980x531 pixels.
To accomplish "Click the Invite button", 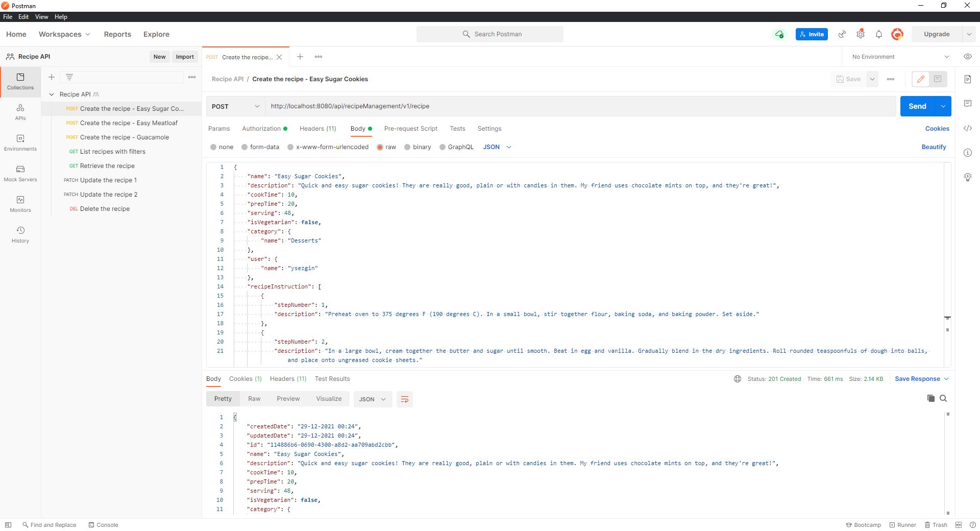I will (x=812, y=34).
